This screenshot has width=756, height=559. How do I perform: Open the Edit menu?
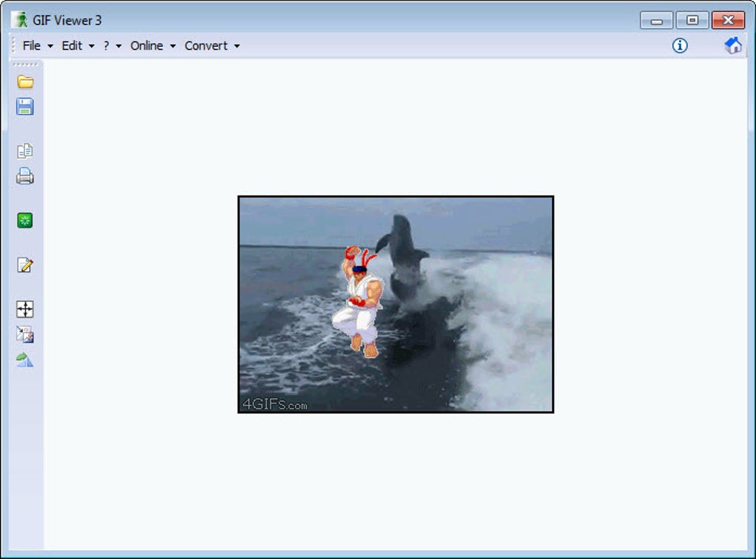pyautogui.click(x=72, y=46)
